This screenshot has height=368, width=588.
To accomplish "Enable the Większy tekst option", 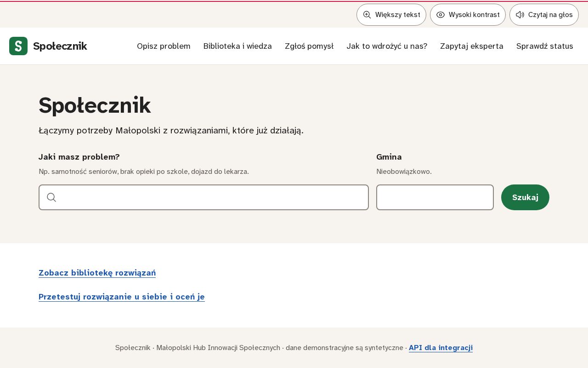I will pos(391,15).
